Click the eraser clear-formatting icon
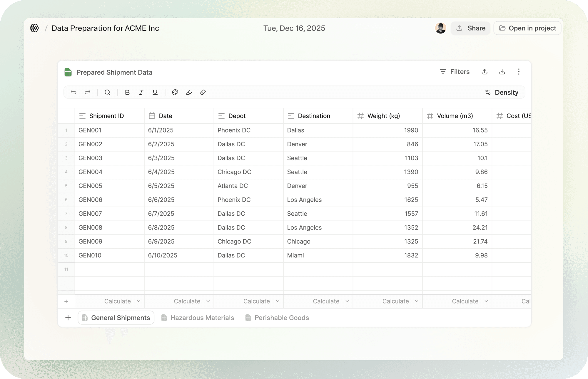This screenshot has width=588, height=379. [203, 92]
